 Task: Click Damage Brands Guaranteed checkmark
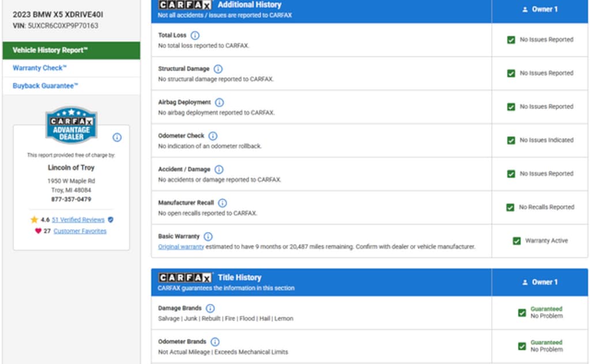tap(521, 313)
